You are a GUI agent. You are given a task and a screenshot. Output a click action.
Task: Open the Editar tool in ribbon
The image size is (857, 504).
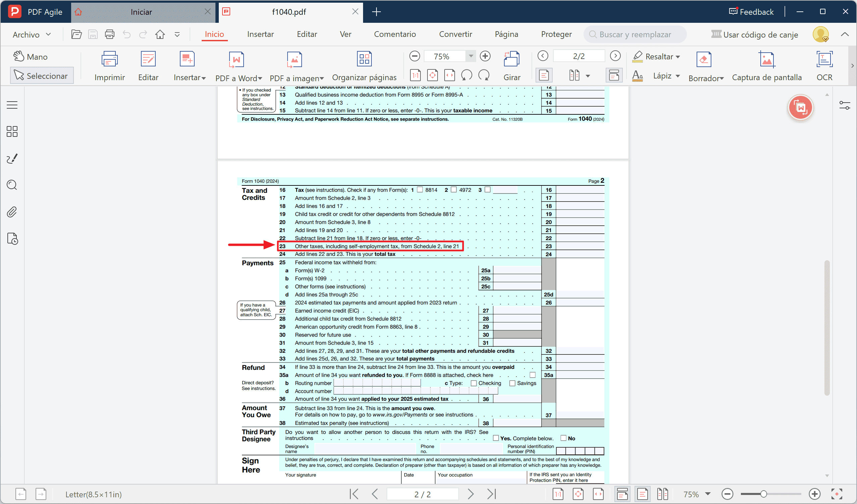click(x=148, y=67)
